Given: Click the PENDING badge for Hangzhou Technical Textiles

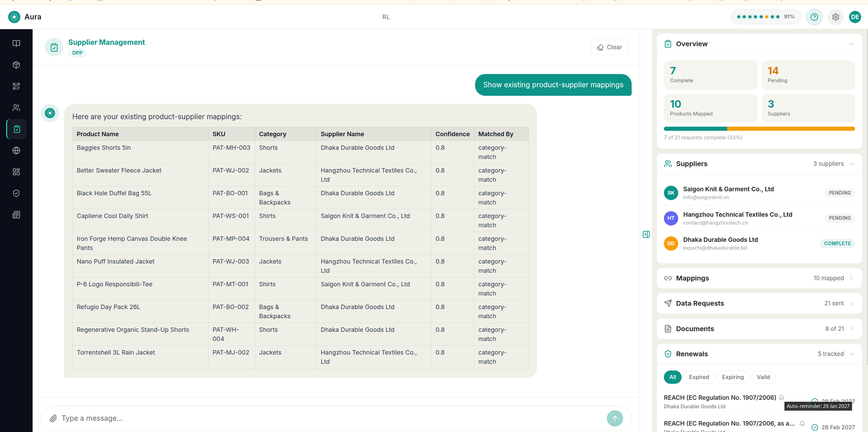Looking at the screenshot, I should pos(839,218).
